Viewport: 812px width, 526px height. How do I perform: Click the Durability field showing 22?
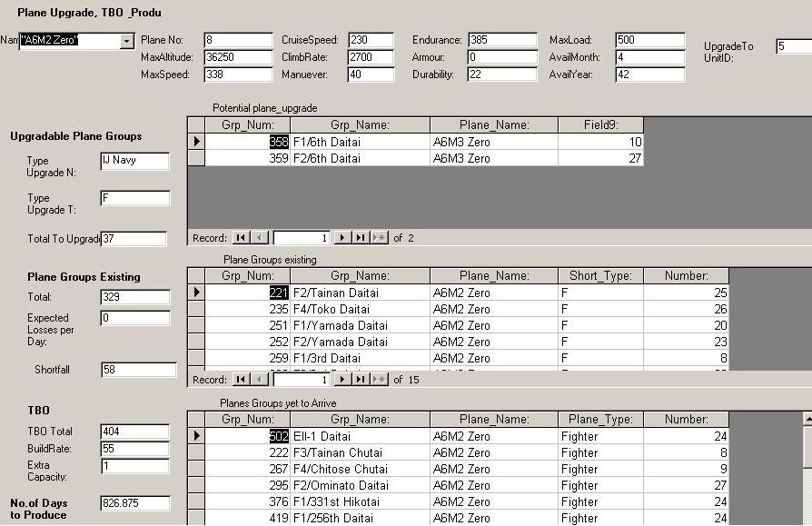(502, 74)
